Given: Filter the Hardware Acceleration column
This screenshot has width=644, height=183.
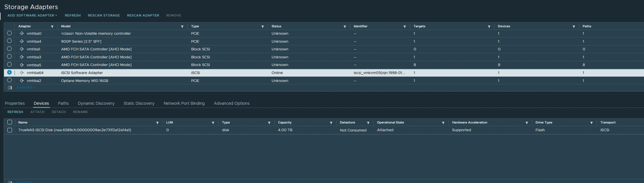Looking at the screenshot, I should pos(527,123).
